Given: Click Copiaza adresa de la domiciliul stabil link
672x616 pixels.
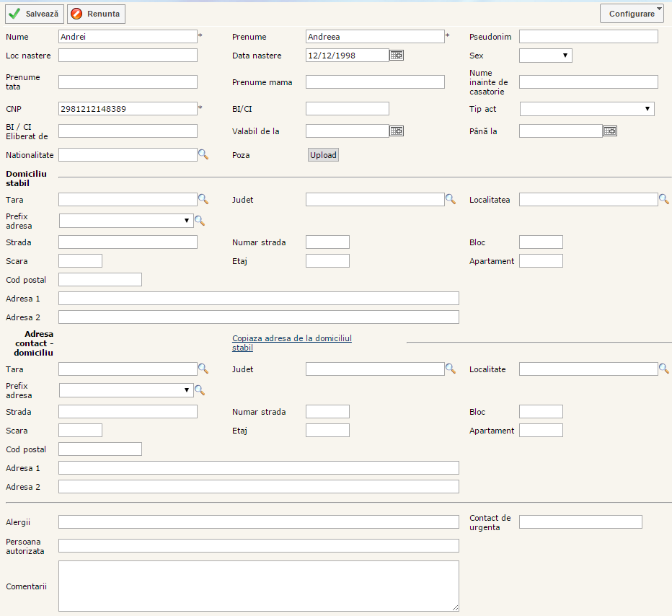Looking at the screenshot, I should [x=291, y=343].
